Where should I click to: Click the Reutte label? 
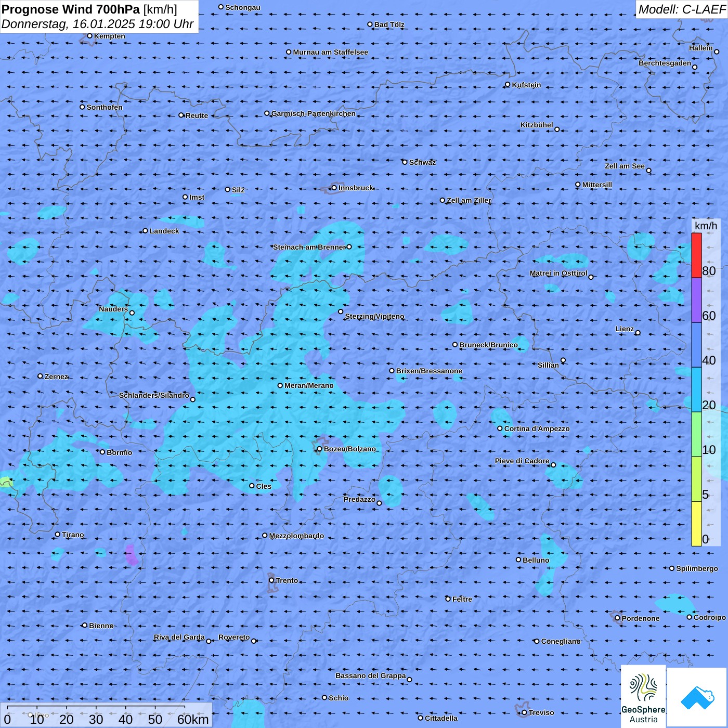point(197,115)
